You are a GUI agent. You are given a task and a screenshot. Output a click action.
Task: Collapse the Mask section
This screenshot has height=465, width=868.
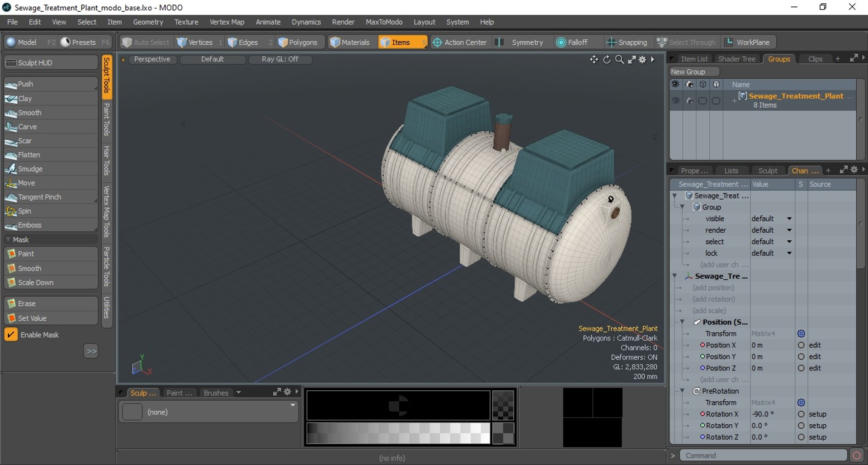click(8, 239)
